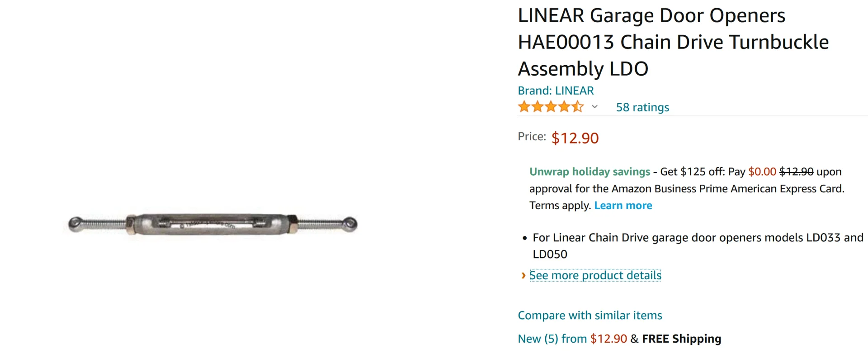Screen dimensions: 868x354
Task: Click the star rating icons
Action: (551, 107)
